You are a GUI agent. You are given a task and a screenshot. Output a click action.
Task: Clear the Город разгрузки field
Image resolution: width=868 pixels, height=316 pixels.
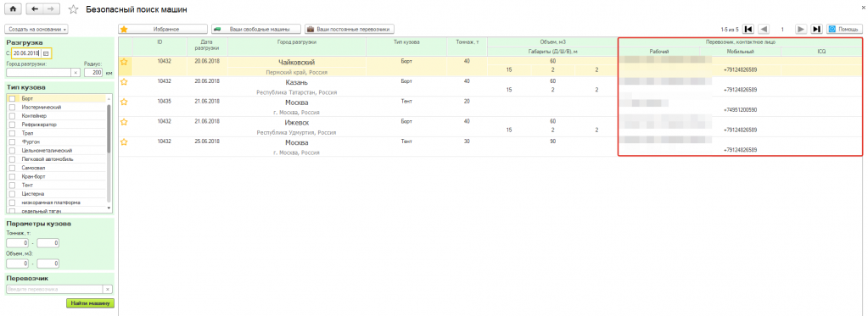point(76,72)
